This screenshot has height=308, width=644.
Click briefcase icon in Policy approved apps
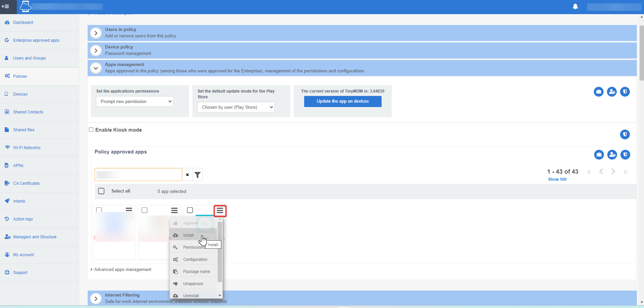(x=599, y=155)
